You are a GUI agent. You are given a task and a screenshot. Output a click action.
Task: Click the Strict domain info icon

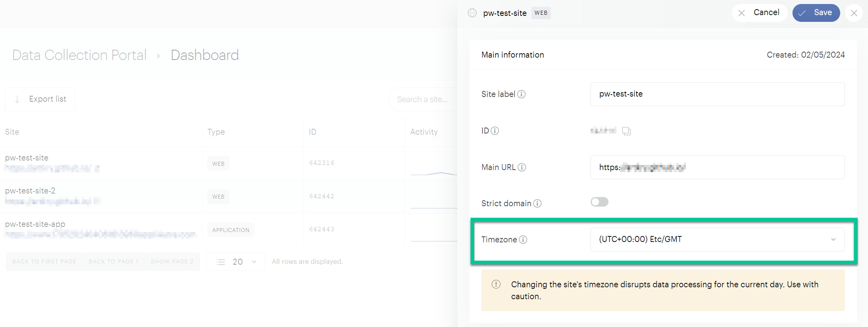click(538, 203)
